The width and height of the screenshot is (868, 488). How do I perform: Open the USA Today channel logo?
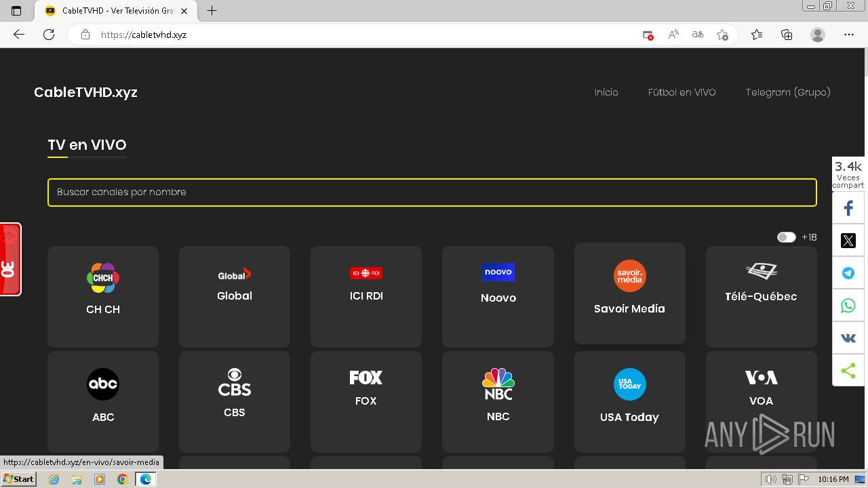point(630,384)
